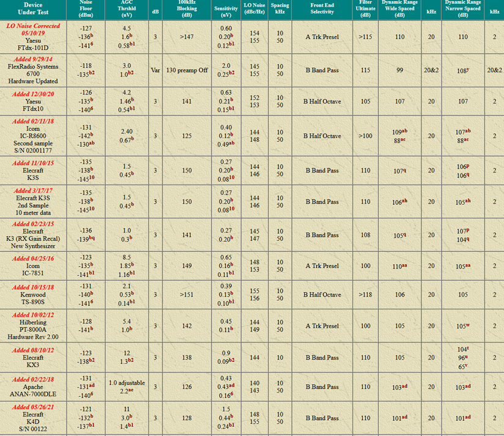Click the 'AGC Thrshld (uV)' column header

click(126, 9)
